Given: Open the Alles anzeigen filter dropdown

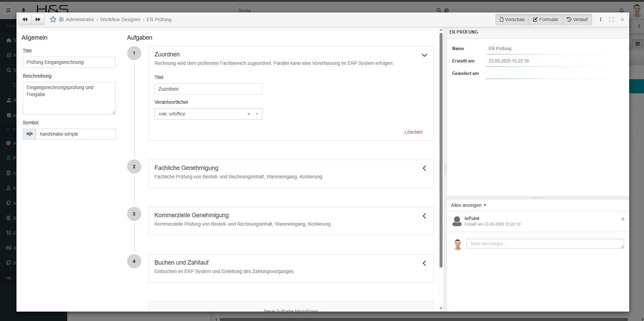Looking at the screenshot, I should [468, 205].
